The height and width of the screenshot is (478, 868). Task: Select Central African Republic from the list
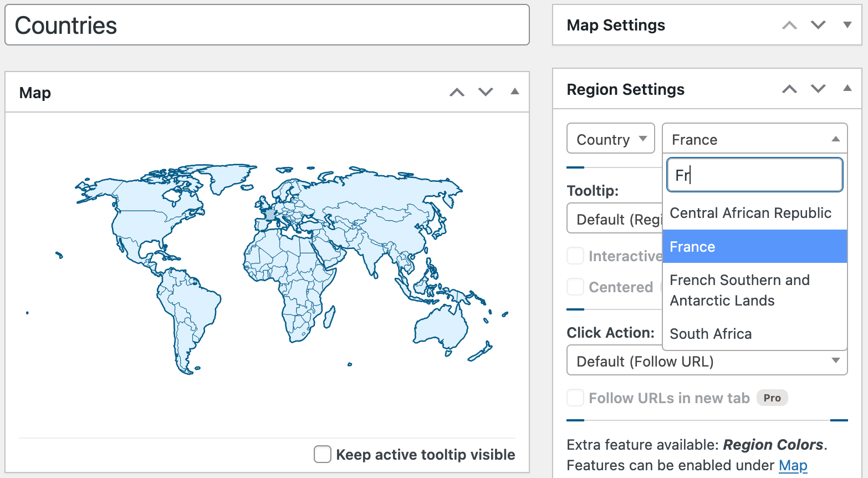click(750, 213)
